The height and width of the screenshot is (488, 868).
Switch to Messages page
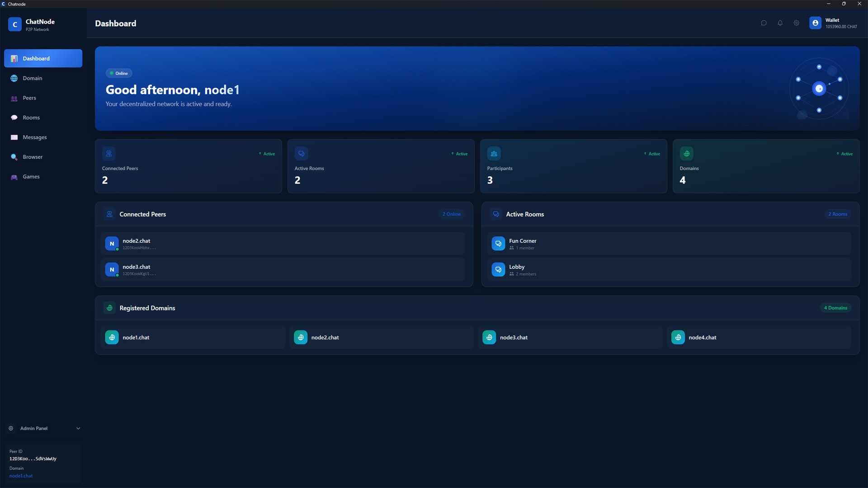tap(35, 137)
